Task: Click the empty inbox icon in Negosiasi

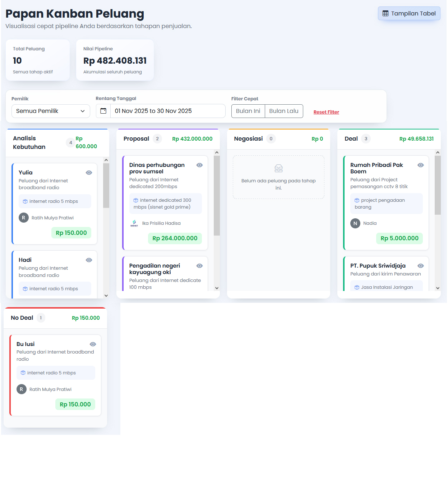Action: click(278, 168)
